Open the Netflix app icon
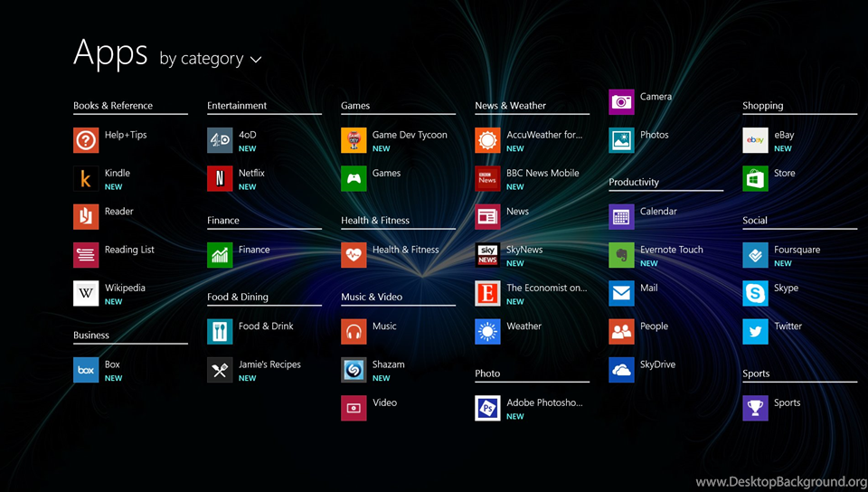Image resolution: width=868 pixels, height=492 pixels. [220, 178]
